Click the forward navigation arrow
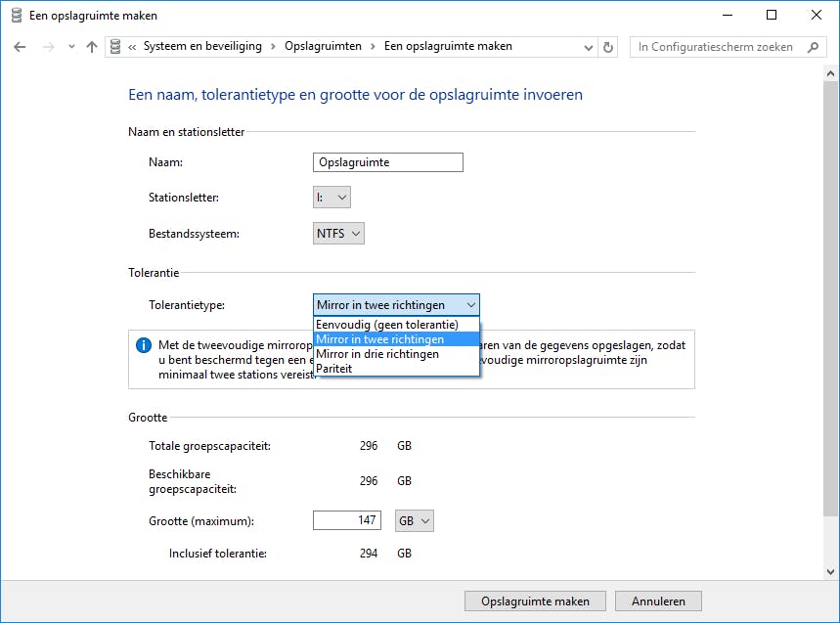 49,47
